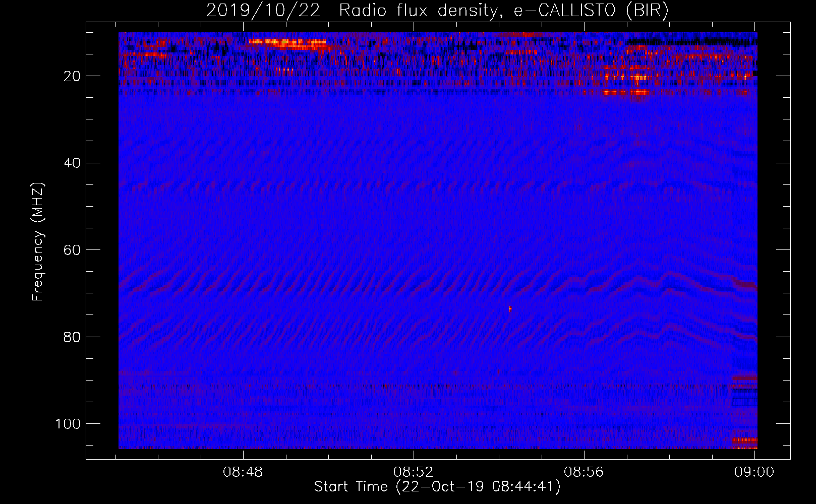This screenshot has height=504, width=816.
Task: Click the 60 MHz frequency tick label
Action: point(72,250)
